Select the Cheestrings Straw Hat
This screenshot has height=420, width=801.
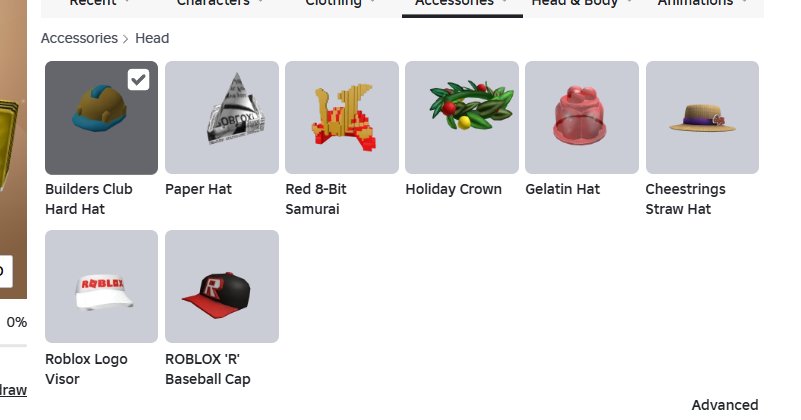(702, 118)
